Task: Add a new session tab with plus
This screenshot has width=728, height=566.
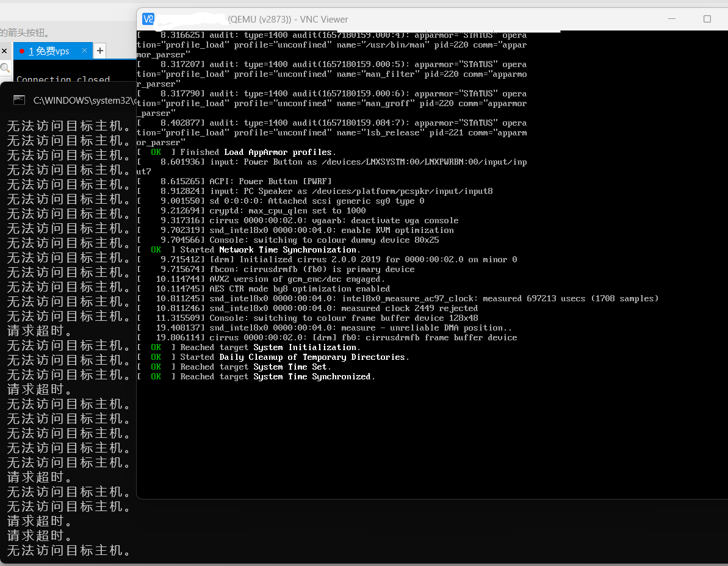Action: (100, 51)
